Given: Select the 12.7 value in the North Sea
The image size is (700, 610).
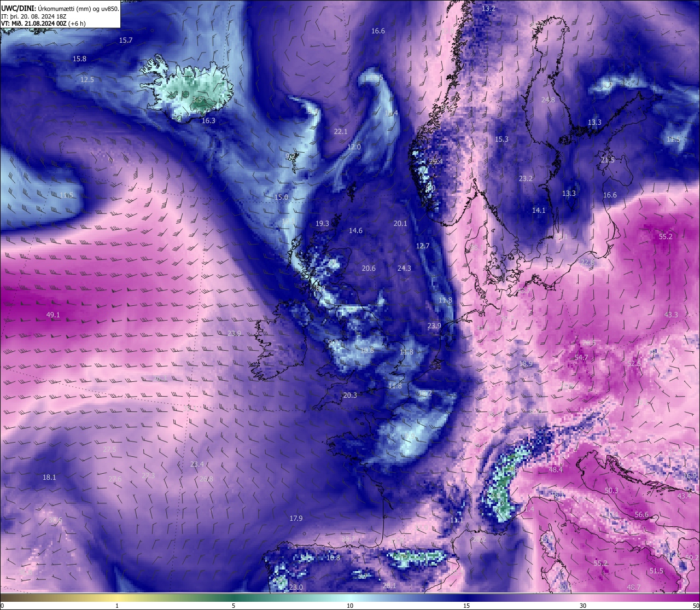Looking at the screenshot, I should coord(423,246).
